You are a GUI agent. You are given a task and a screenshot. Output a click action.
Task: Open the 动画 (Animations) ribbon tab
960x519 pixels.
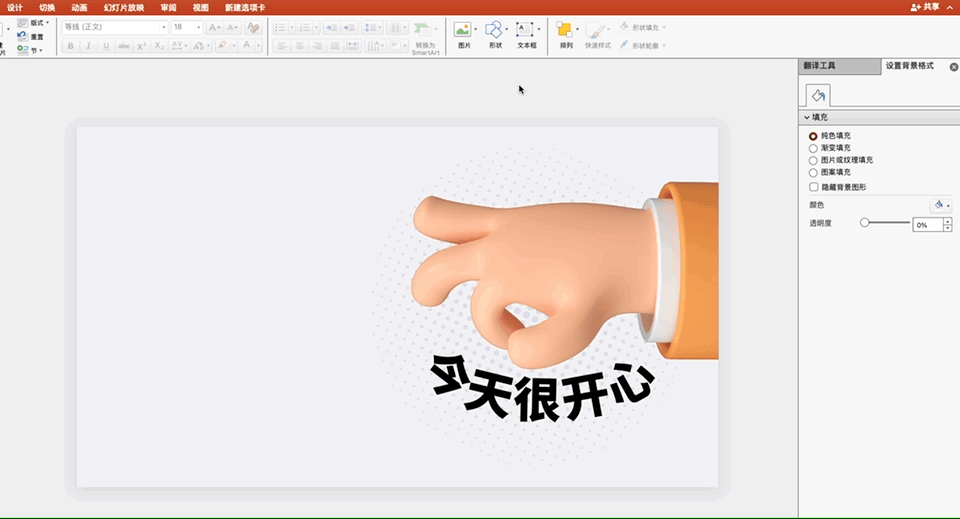click(x=79, y=7)
